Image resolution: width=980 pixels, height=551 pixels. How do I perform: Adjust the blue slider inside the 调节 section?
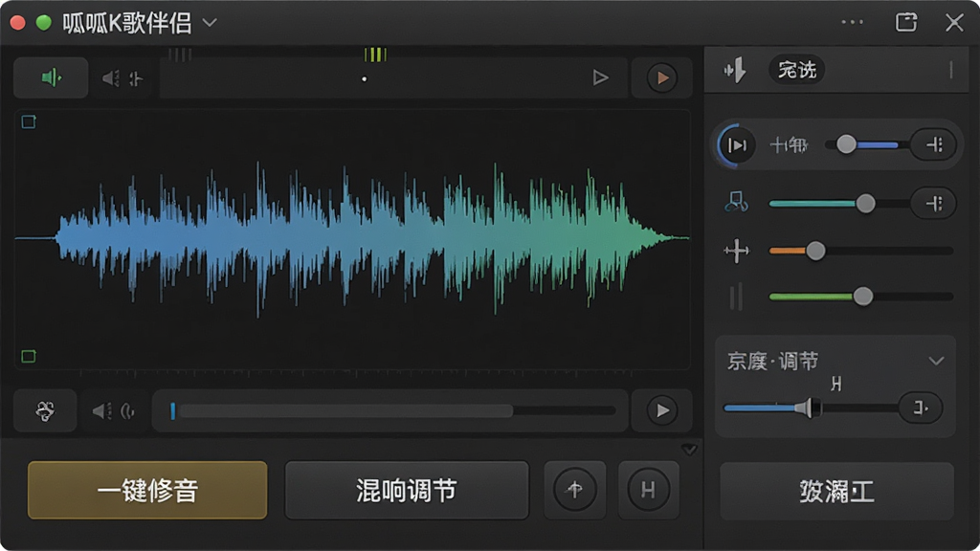(x=812, y=408)
